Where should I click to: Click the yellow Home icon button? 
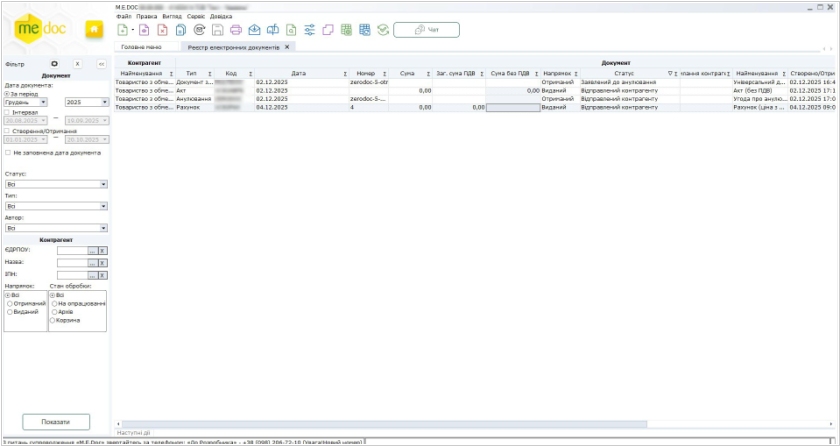[94, 30]
